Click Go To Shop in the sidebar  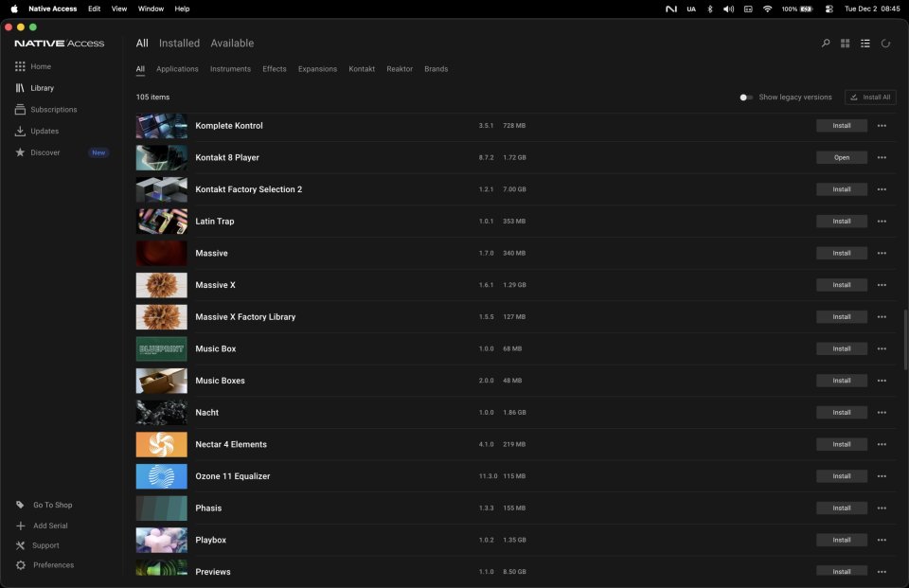tap(50, 505)
